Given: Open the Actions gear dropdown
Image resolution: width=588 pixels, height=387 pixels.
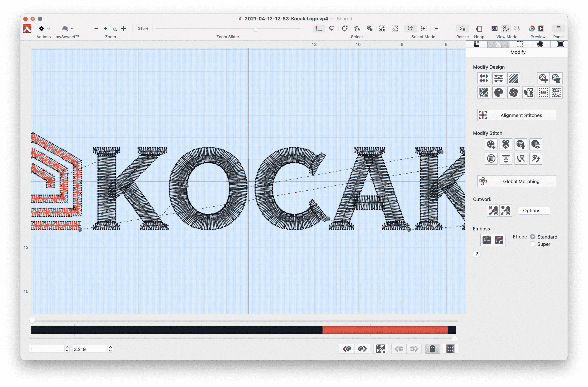Looking at the screenshot, I should coord(44,28).
